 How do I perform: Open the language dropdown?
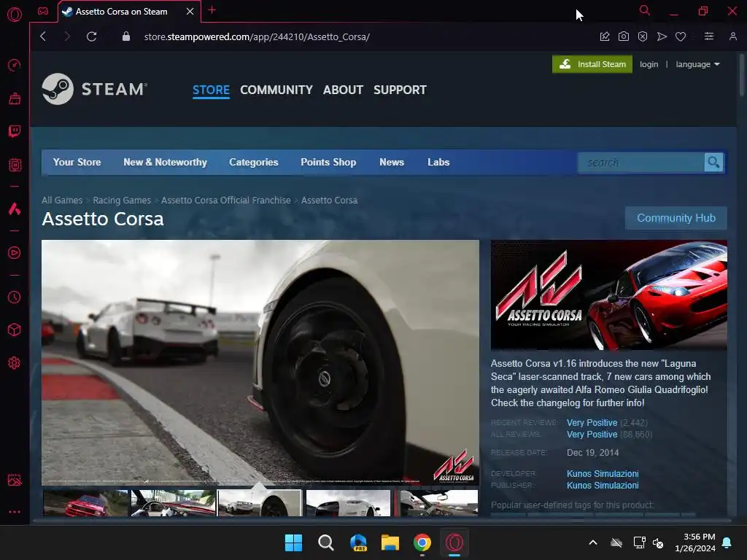[x=697, y=64]
